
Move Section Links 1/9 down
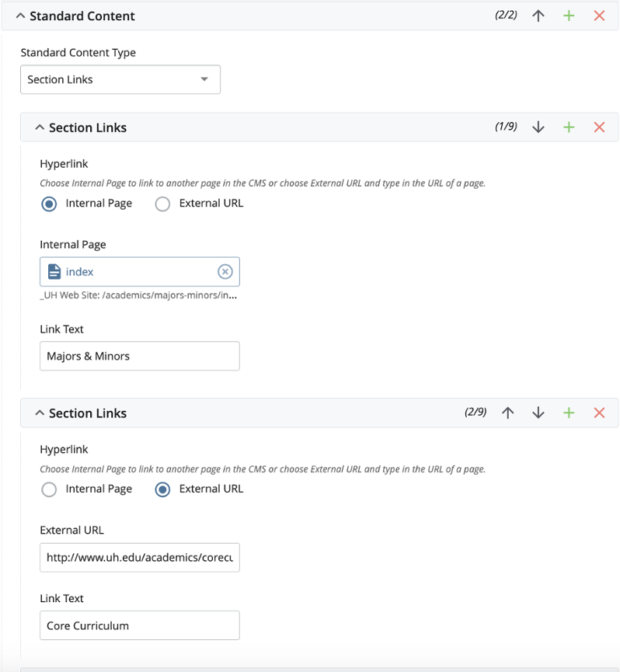[x=538, y=127]
